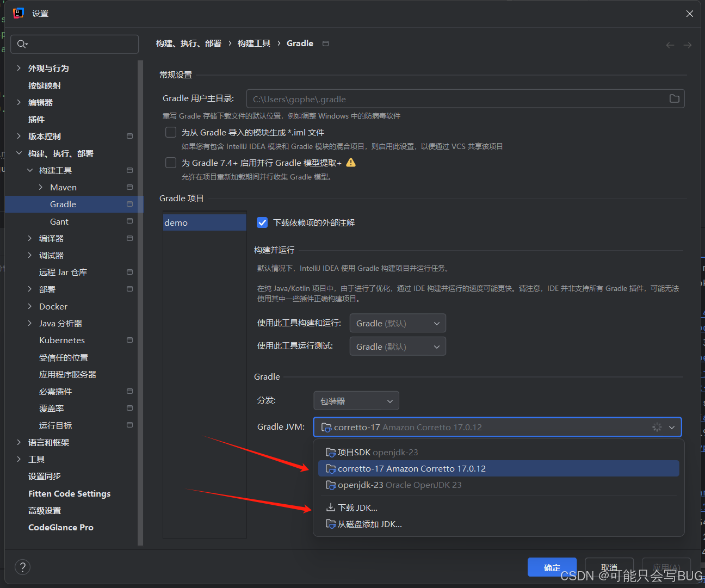Click the 取消 button
Screen dimensions: 705x588
pyautogui.click(x=609, y=567)
